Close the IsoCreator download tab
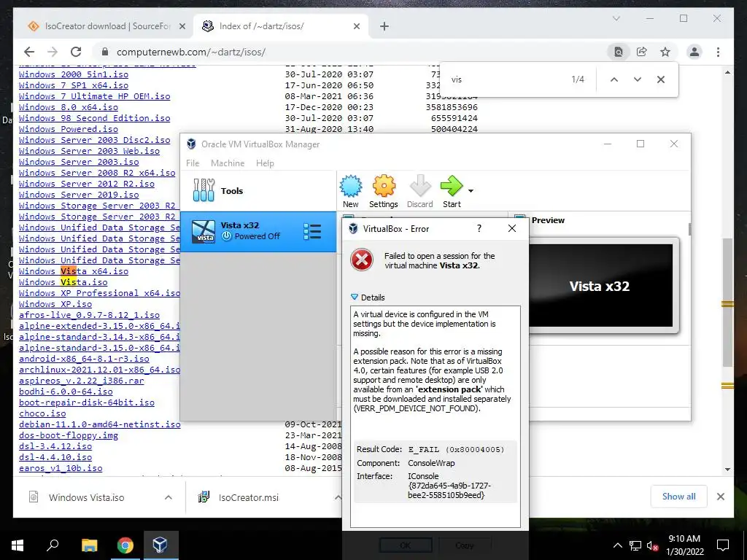Viewport: 747px width, 560px height. click(x=182, y=26)
